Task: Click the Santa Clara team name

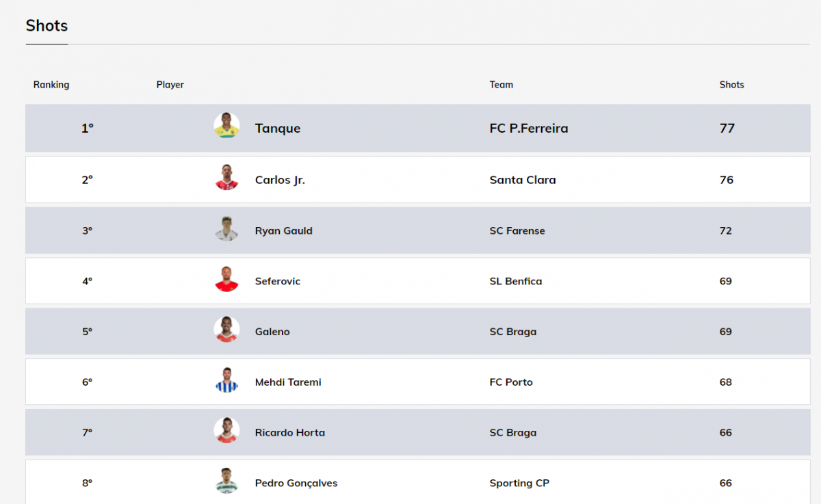Action: [x=523, y=180]
